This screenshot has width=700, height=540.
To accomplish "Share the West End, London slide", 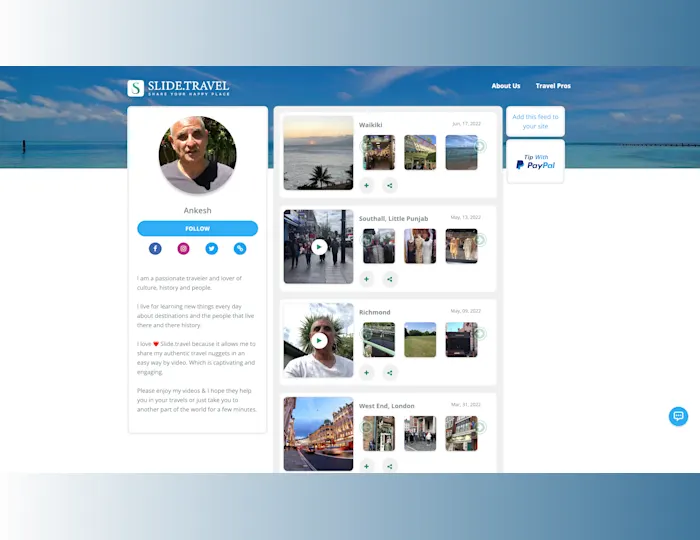I will point(390,466).
